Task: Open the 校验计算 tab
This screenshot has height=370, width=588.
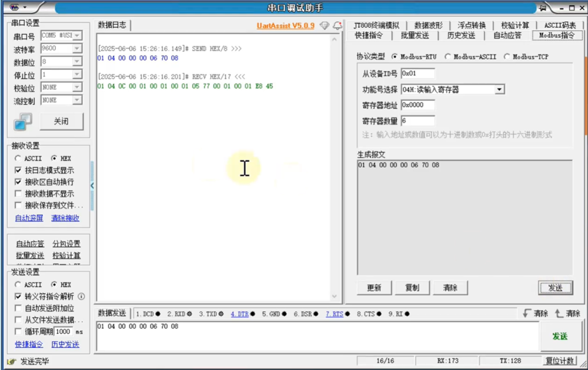Action: click(514, 25)
